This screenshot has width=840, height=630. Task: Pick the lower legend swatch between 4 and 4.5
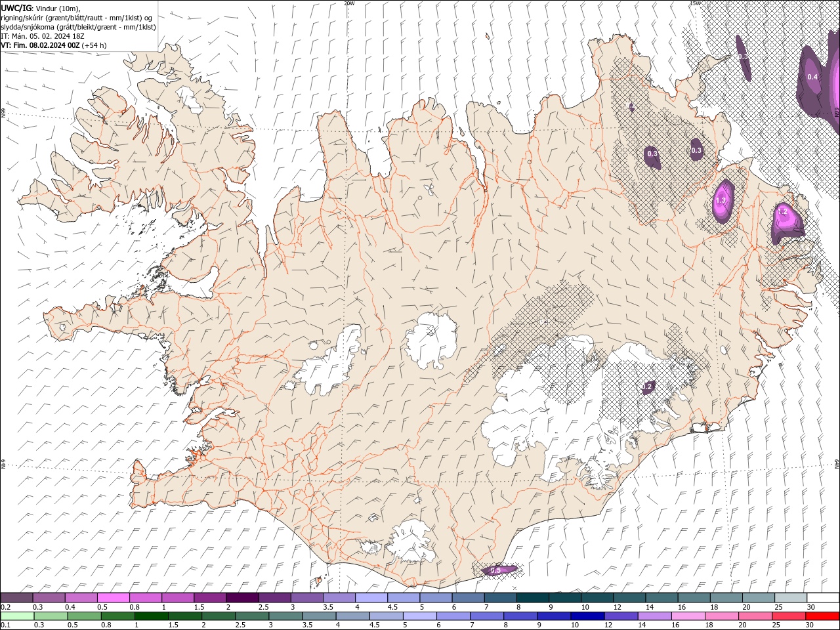[352, 616]
